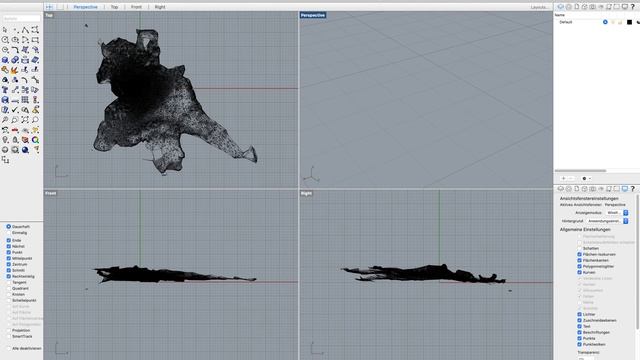This screenshot has width=640, height=360.
Task: Uncheck the Rechtwinklig object snap
Action: (x=9, y=276)
